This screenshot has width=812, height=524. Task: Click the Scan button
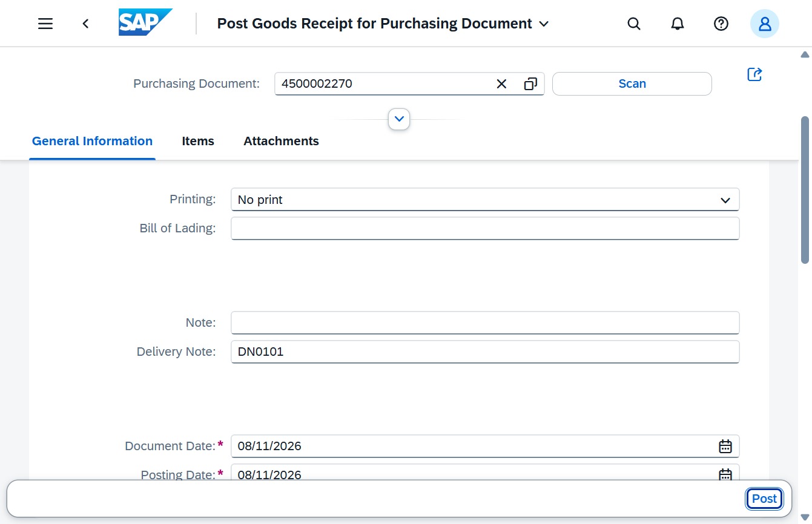[x=632, y=84]
